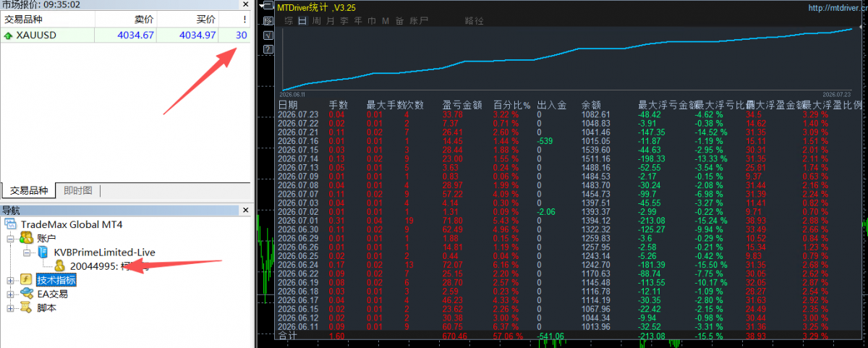Select the 20044995 account user icon
The height and width of the screenshot is (348, 868).
(x=60, y=266)
